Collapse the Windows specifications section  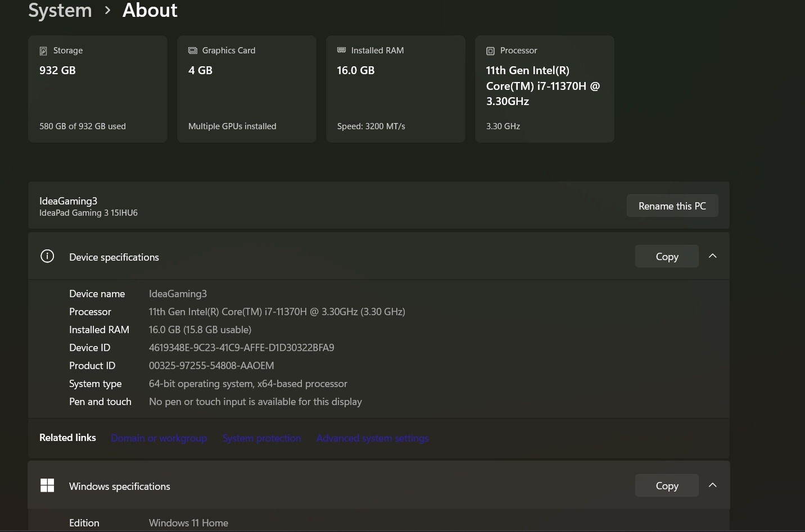(713, 485)
